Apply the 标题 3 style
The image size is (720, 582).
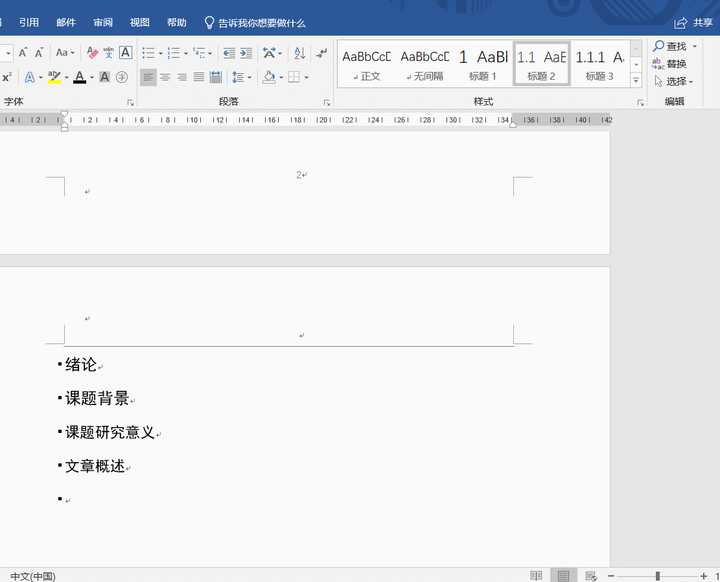(x=600, y=64)
